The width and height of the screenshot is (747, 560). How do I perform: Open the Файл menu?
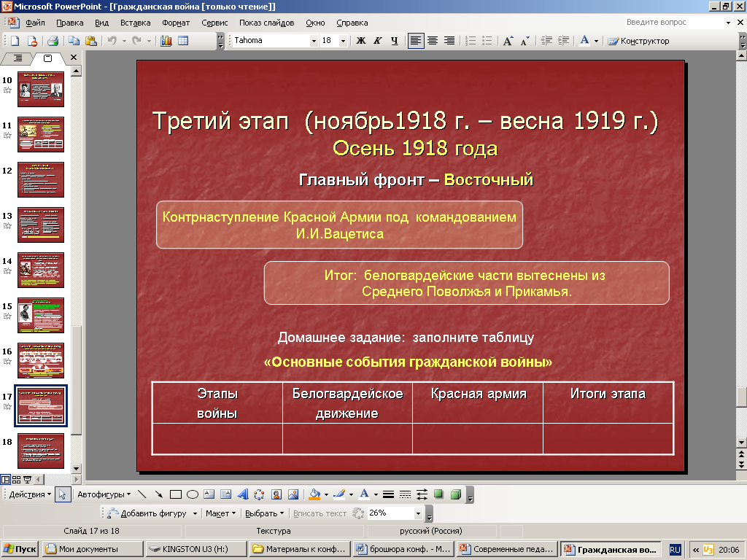(x=35, y=23)
